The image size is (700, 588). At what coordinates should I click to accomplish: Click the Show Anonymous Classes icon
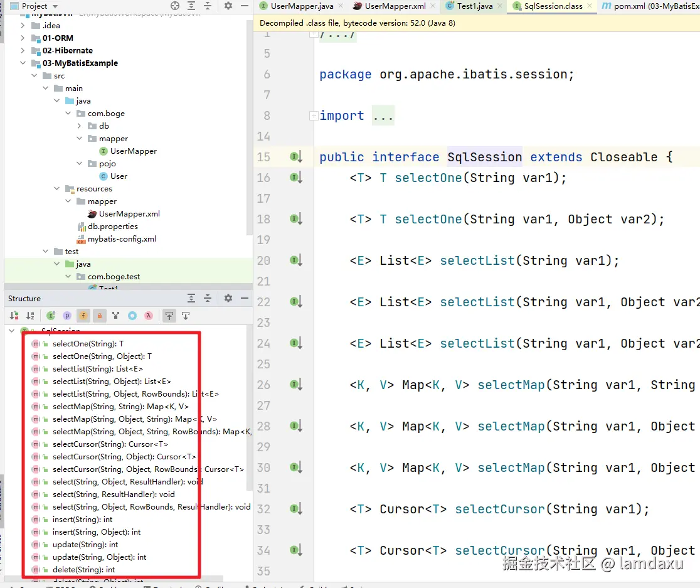[x=132, y=316]
